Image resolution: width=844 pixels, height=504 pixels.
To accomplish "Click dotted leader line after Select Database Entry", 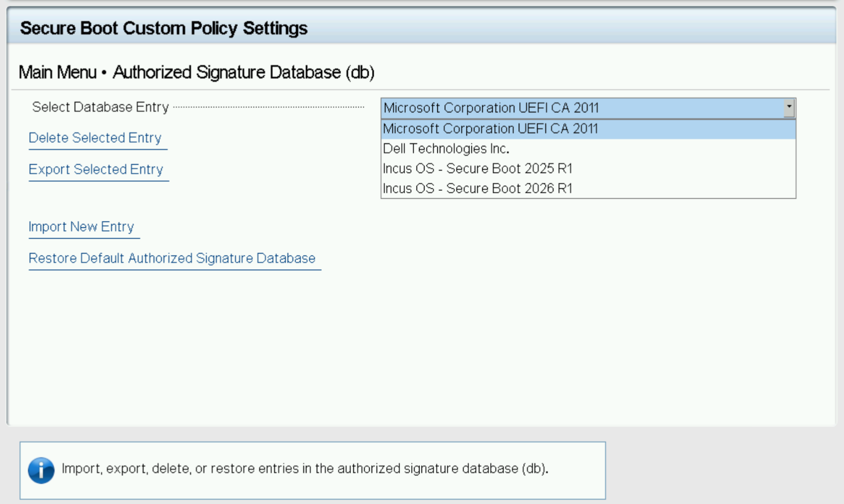I will coord(269,107).
